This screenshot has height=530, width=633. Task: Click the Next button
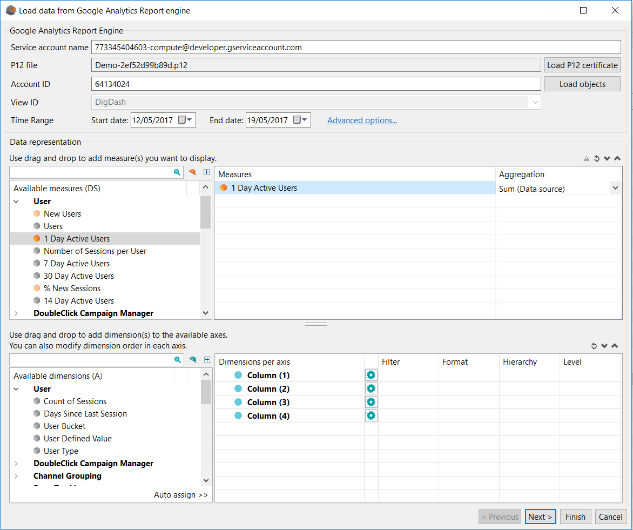(540, 517)
